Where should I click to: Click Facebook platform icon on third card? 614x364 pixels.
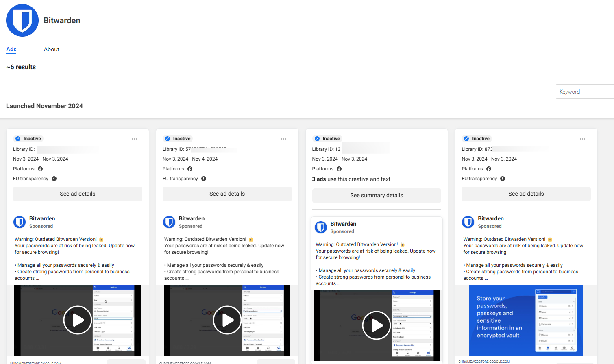coord(339,169)
